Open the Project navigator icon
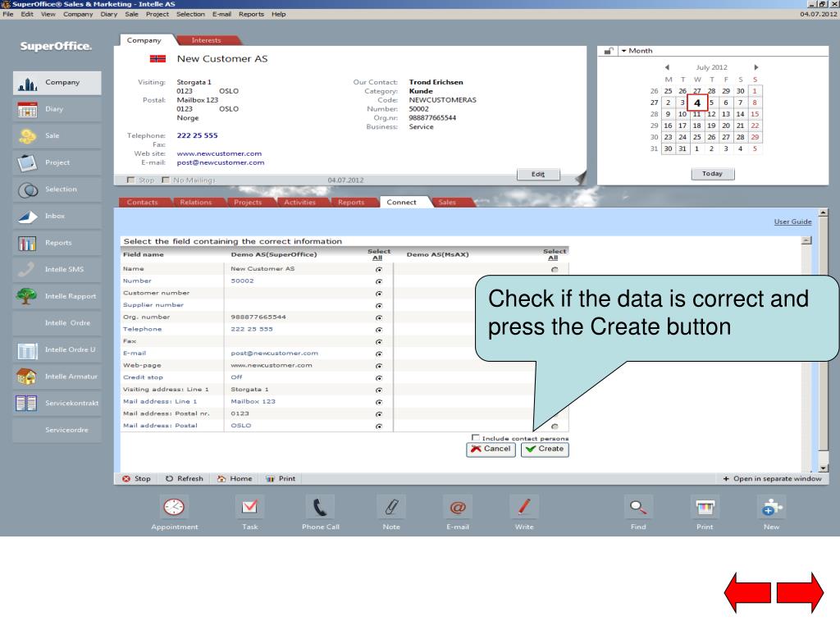 [27, 163]
